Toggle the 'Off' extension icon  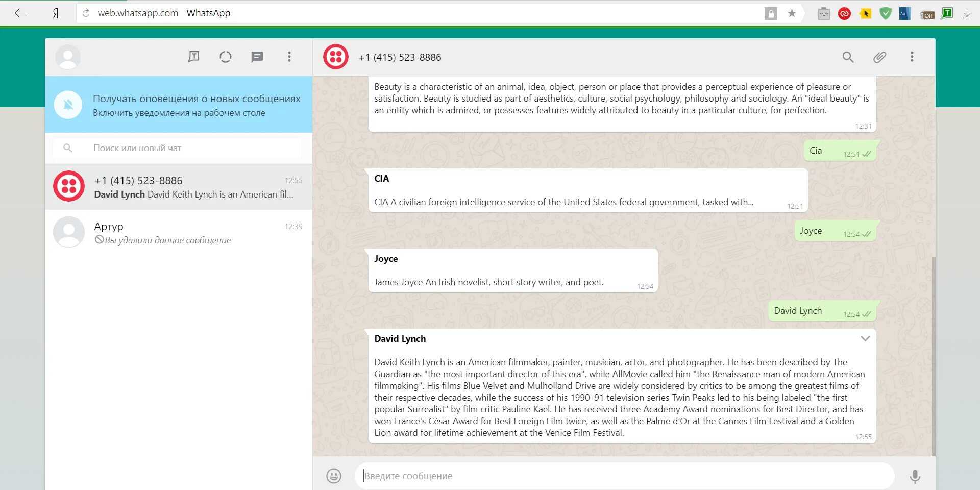pos(927,15)
